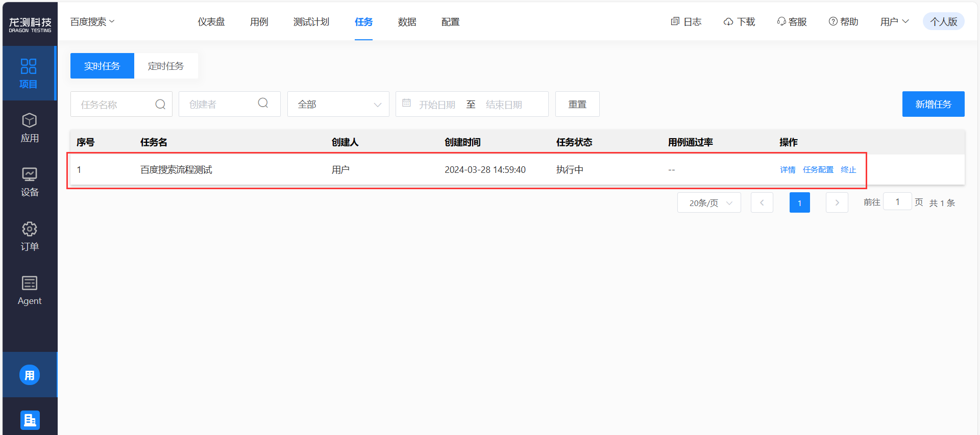Go to the next page arrow
This screenshot has height=435, width=980.
(x=837, y=202)
